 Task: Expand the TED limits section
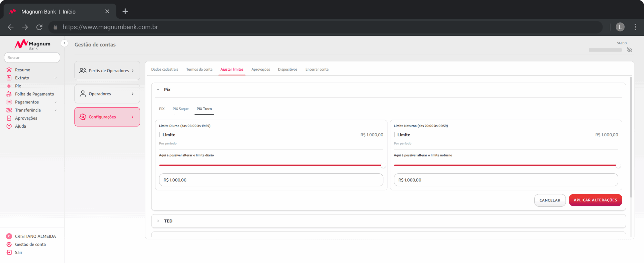click(x=158, y=221)
